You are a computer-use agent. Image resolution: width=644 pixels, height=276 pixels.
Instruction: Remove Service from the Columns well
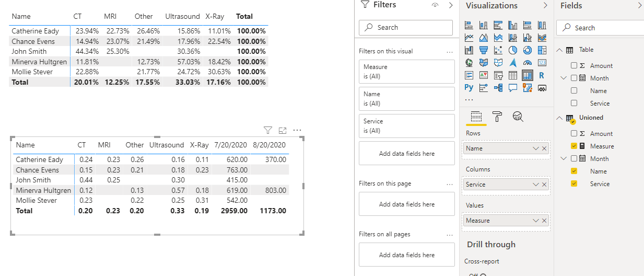(544, 185)
